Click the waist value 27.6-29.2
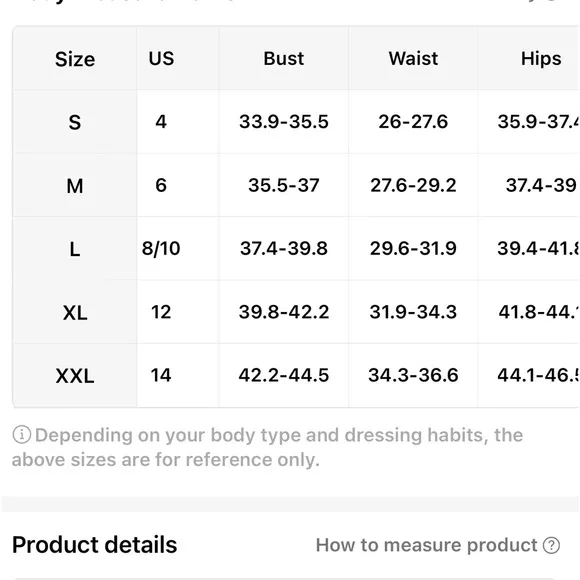 (x=413, y=185)
